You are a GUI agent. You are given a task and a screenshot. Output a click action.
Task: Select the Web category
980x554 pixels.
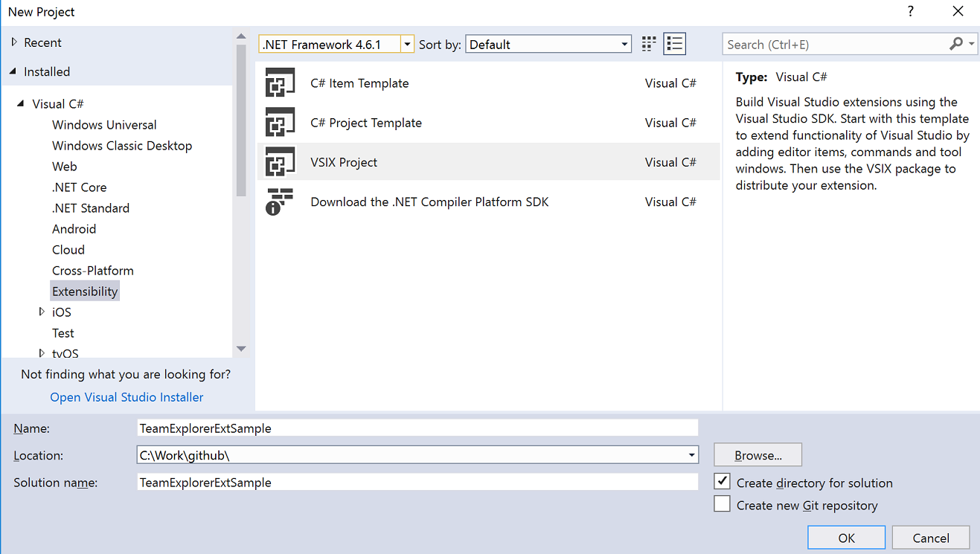64,166
